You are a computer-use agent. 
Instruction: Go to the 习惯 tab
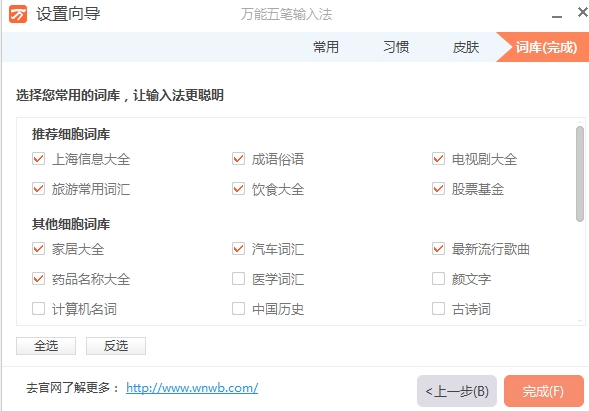(x=396, y=47)
